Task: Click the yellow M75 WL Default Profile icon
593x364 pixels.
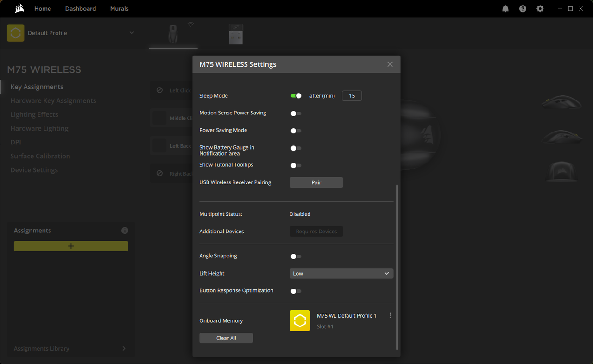Action: point(300,320)
